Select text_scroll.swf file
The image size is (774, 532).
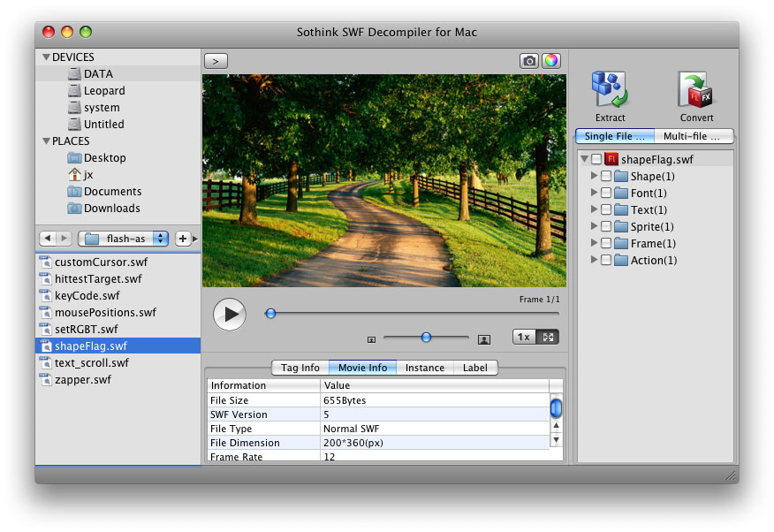click(118, 362)
